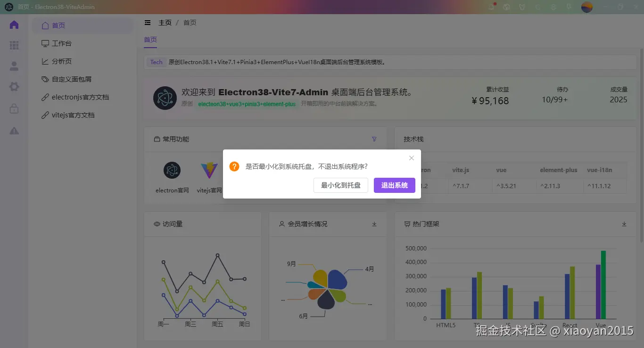Click the green electeon38+vue3+pinia3+element-plus tag
This screenshot has width=644, height=348.
(247, 104)
